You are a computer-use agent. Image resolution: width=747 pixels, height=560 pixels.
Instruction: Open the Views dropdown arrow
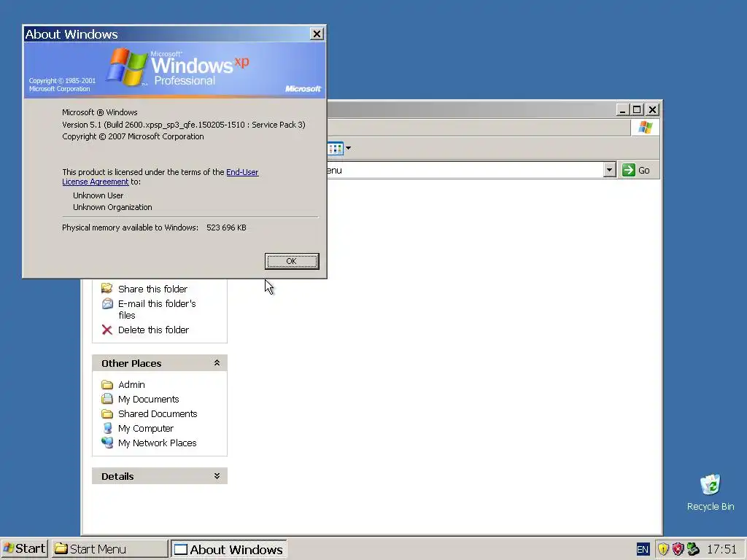348,149
